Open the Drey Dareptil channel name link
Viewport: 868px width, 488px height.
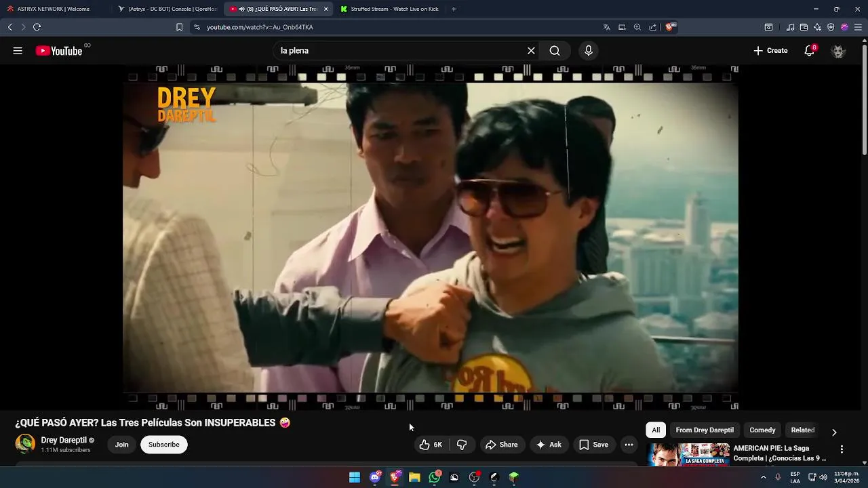point(64,440)
